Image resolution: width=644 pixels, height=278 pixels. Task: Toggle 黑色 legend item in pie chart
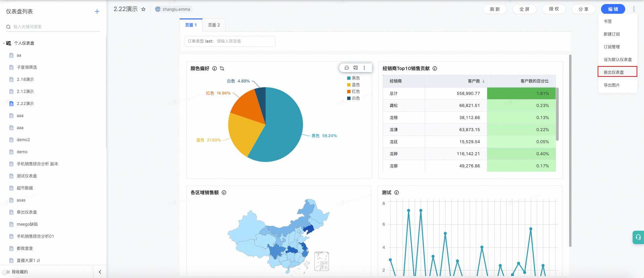353,78
